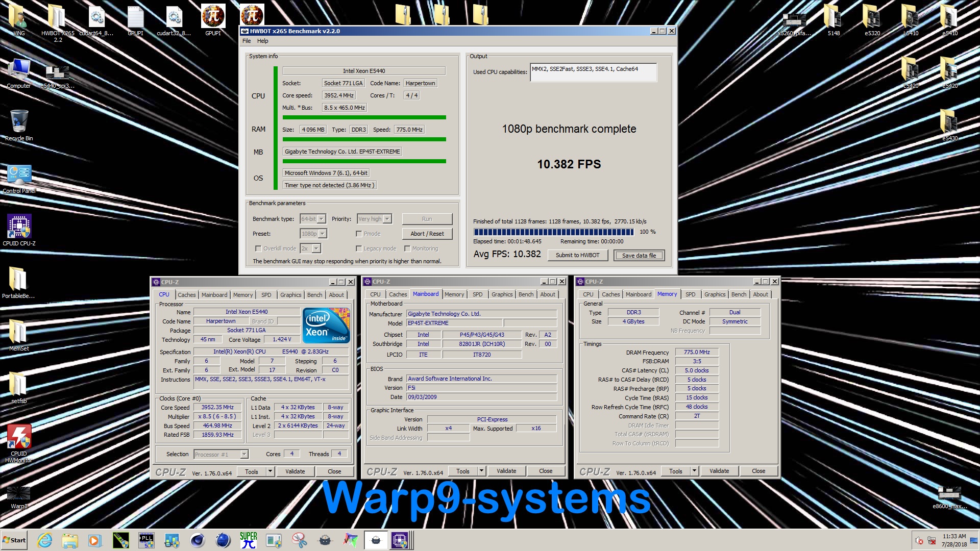This screenshot has height=551, width=980.
Task: Switch to Graphics tab in CPU-Z Memory window
Action: coord(715,294)
